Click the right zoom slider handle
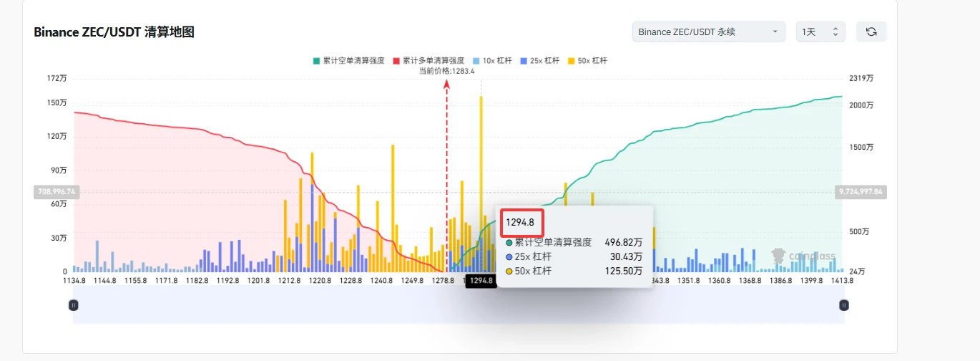This screenshot has width=980, height=361. (x=844, y=305)
